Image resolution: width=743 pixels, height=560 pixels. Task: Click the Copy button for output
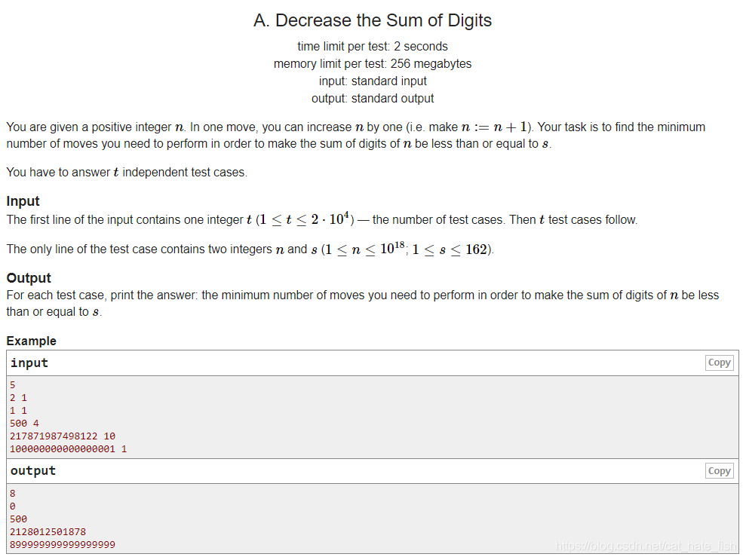(x=719, y=471)
